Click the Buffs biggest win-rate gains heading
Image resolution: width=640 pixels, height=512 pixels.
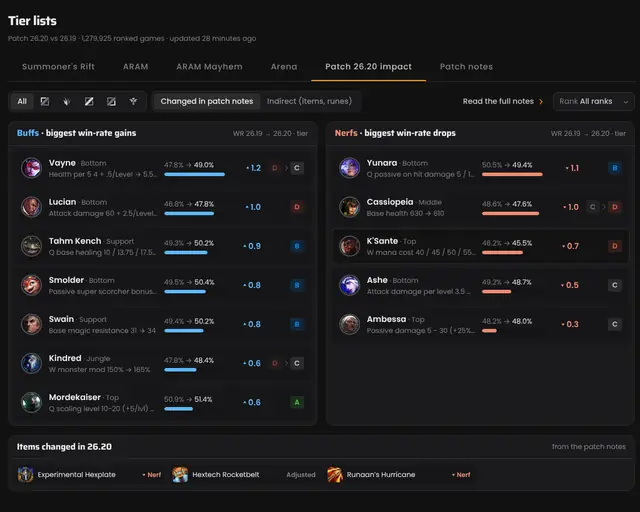[76, 133]
